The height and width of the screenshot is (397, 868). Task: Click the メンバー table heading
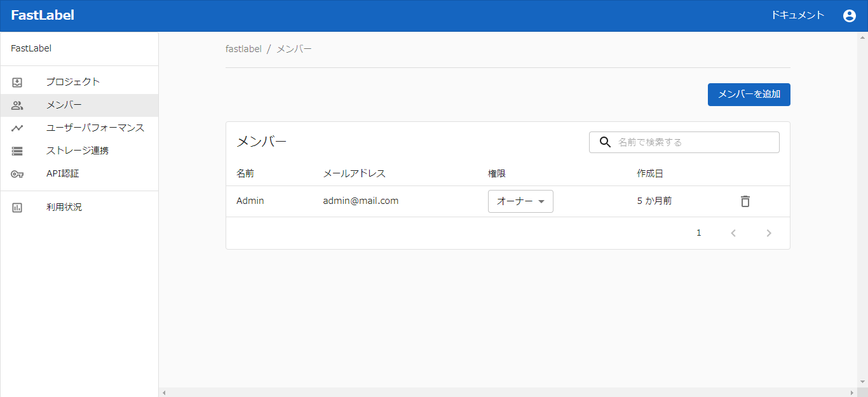(x=262, y=142)
